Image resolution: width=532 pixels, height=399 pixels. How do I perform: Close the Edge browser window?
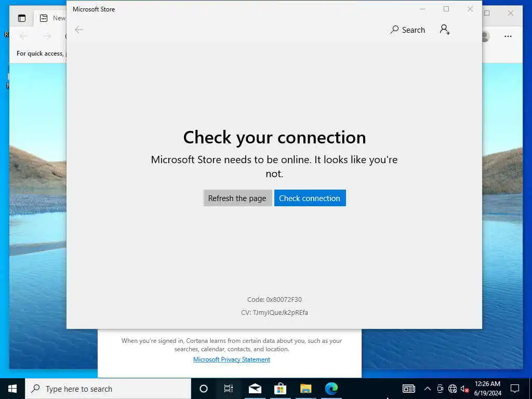pos(510,13)
